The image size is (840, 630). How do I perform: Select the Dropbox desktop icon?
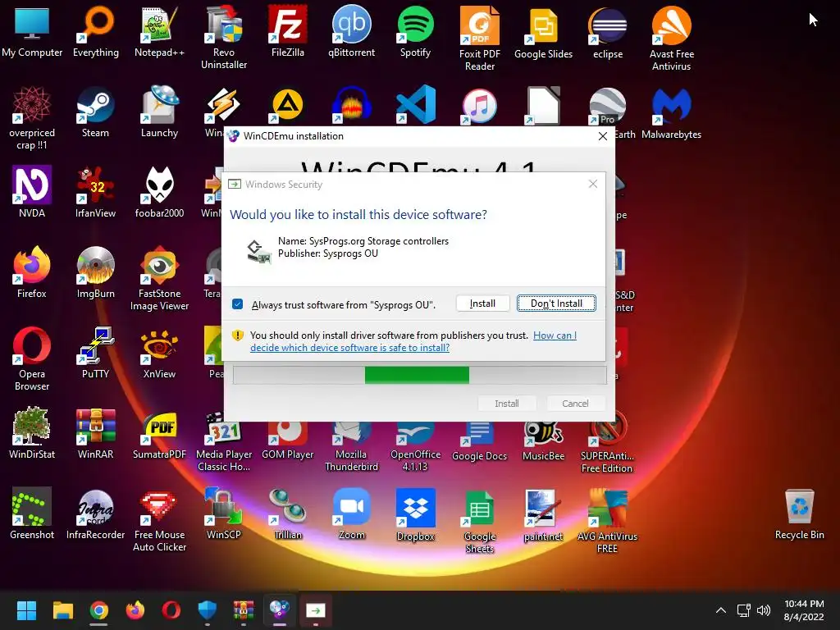coord(415,515)
